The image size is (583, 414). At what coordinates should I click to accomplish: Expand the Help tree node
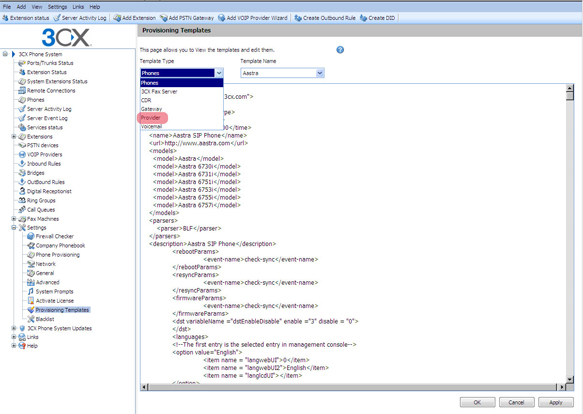tap(14, 346)
